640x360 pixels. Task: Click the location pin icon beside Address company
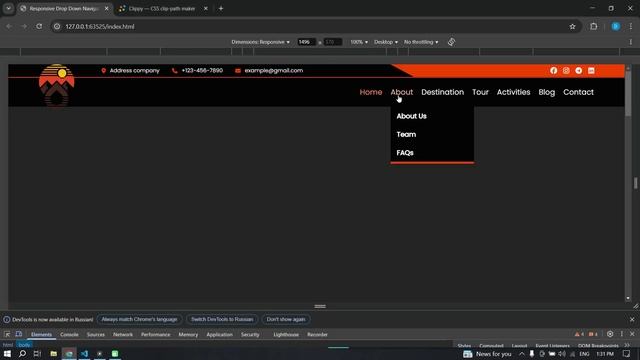point(104,71)
